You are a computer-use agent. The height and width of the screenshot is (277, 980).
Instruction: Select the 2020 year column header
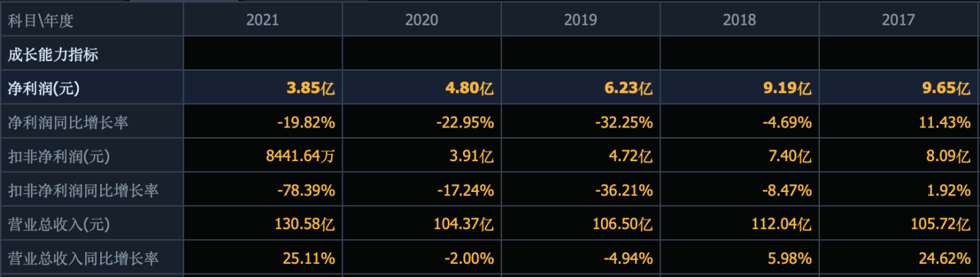point(422,20)
